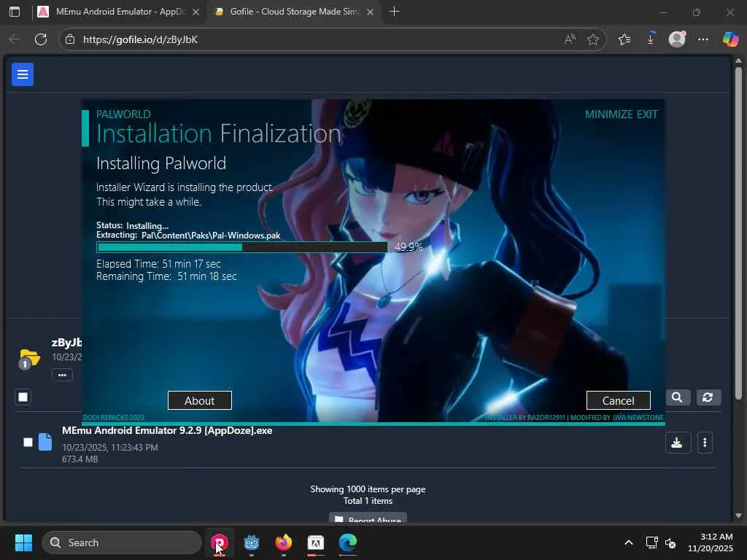Cancel the Palworld installation
747x560 pixels.
[619, 400]
